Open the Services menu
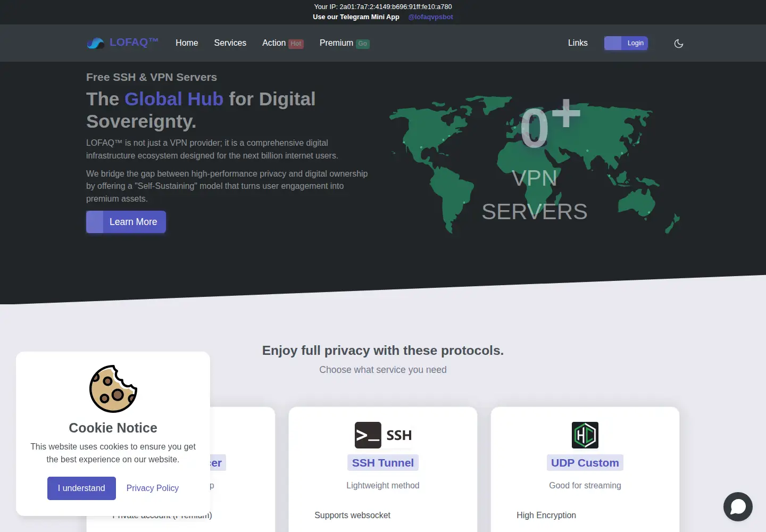Image resolution: width=766 pixels, height=532 pixels. [x=230, y=43]
